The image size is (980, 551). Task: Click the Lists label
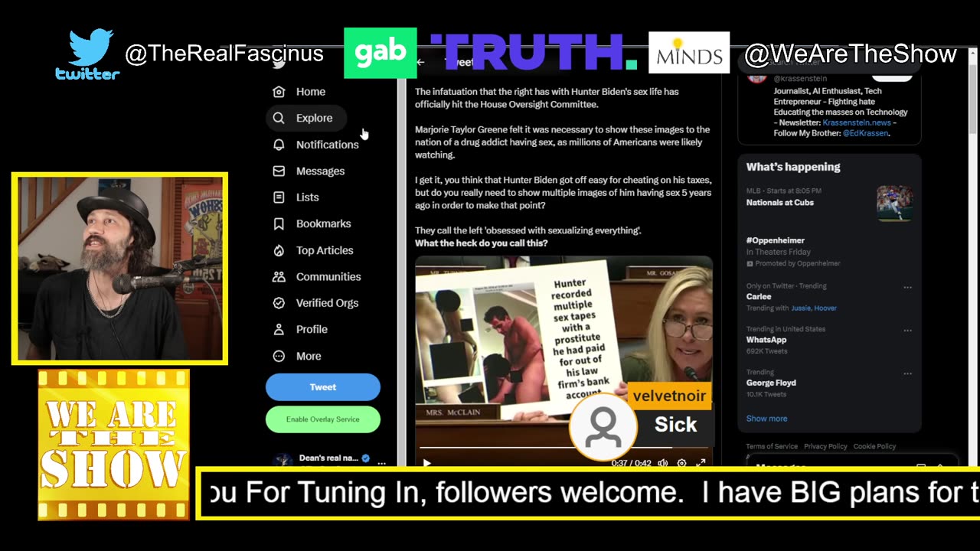[308, 197]
